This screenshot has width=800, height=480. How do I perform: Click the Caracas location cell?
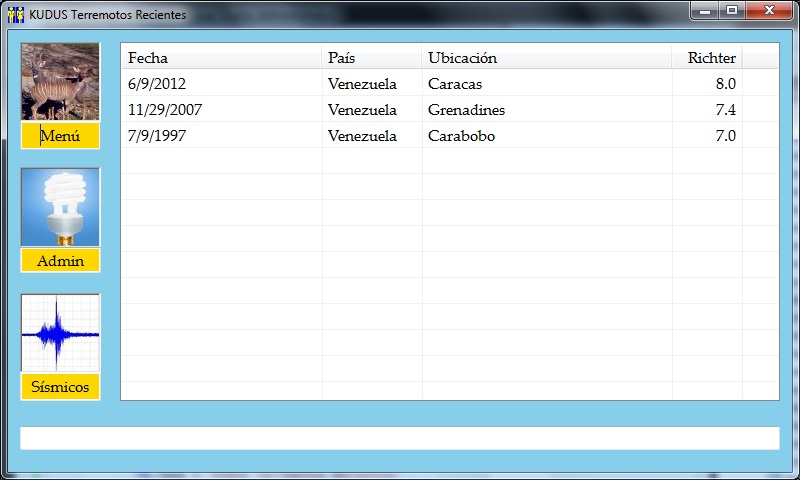pyautogui.click(x=455, y=84)
